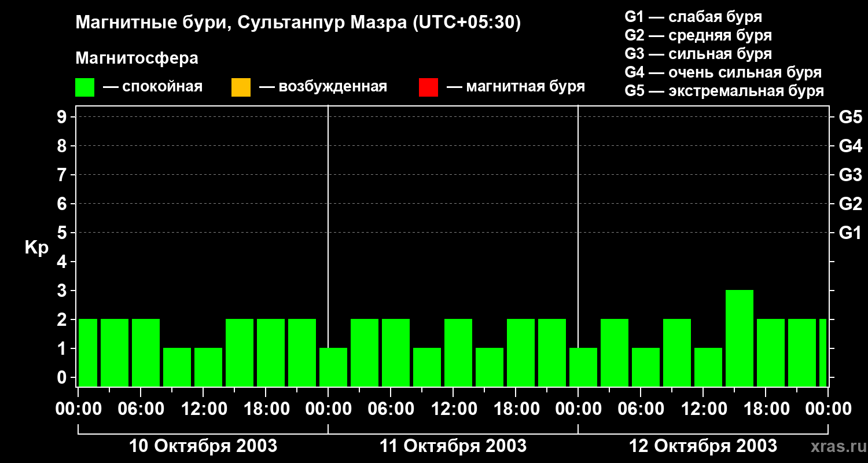Click the red 'магнитная буря' legend swatch
This screenshot has height=463, width=868.
[428, 87]
